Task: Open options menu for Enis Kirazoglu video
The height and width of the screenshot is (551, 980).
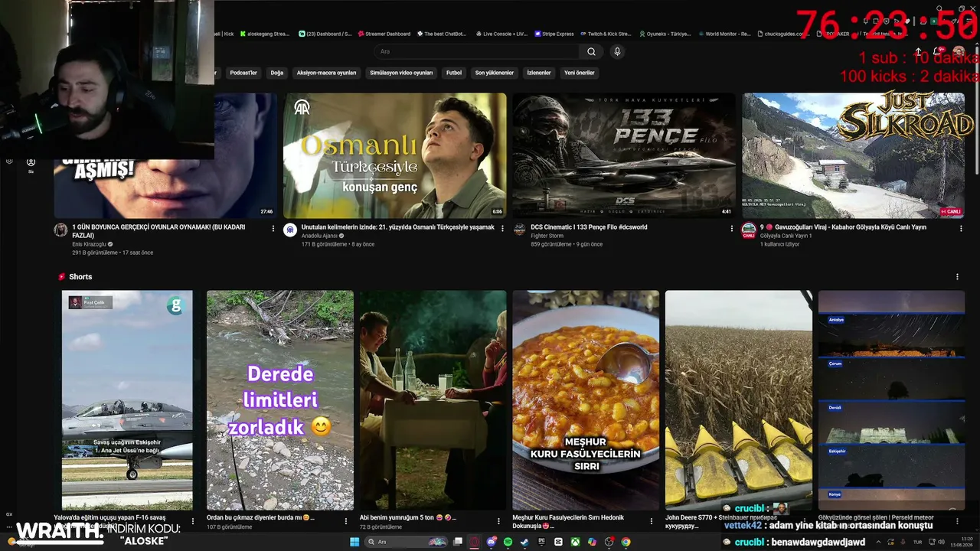Action: click(x=273, y=228)
